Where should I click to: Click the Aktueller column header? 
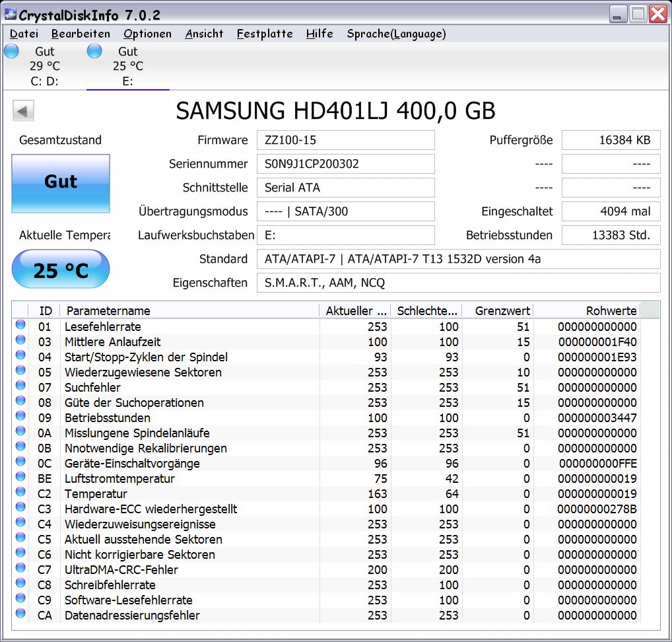pos(355,310)
